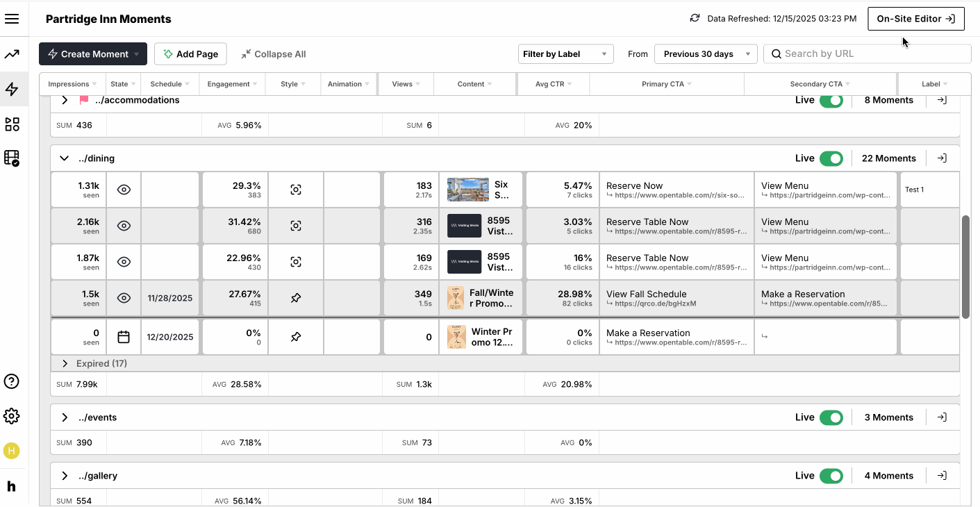The image size is (980, 507).
Task: Click the calendar icon on the Winter Promo row
Action: (123, 336)
